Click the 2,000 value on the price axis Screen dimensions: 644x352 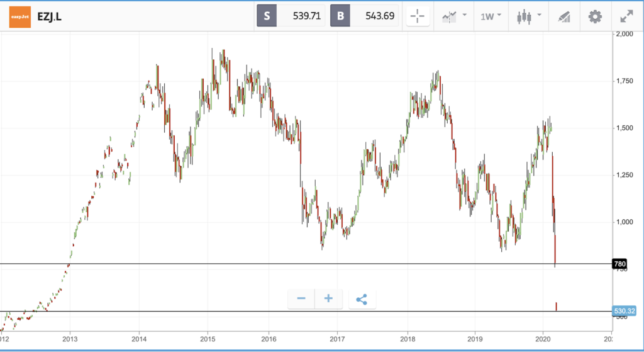626,33
